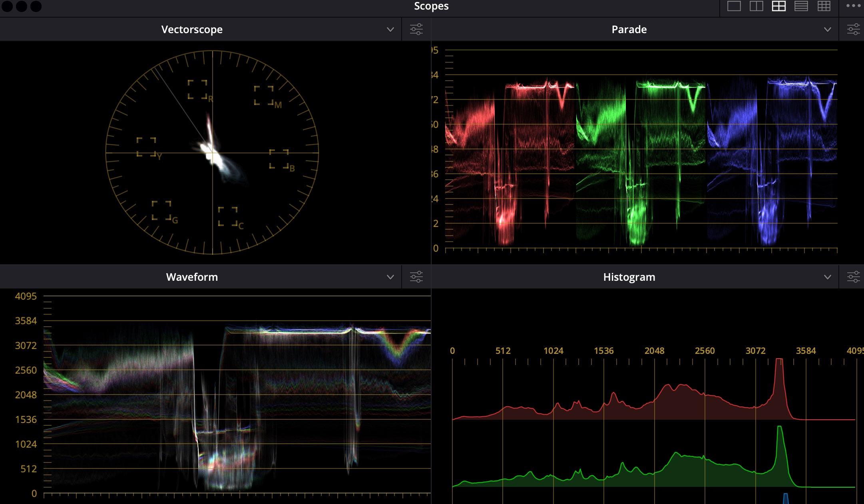Image resolution: width=864 pixels, height=504 pixels.
Task: Choose the nine-grid scope layout icon
Action: [x=824, y=6]
